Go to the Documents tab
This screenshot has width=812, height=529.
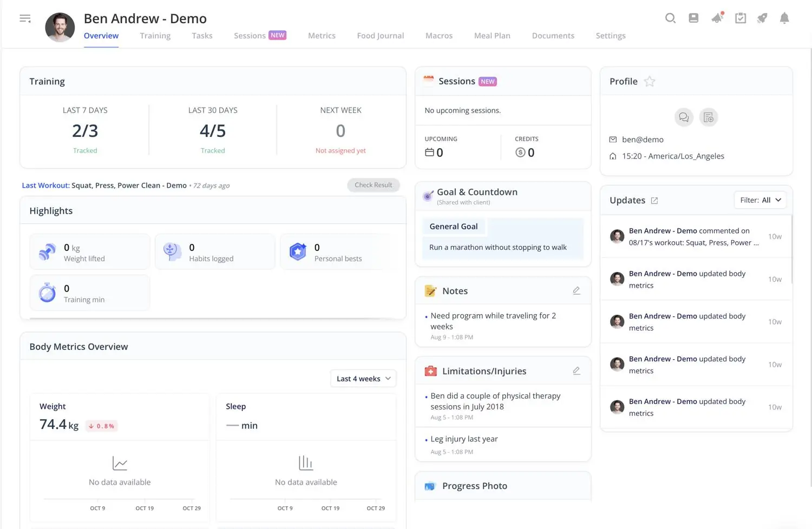pyautogui.click(x=553, y=36)
